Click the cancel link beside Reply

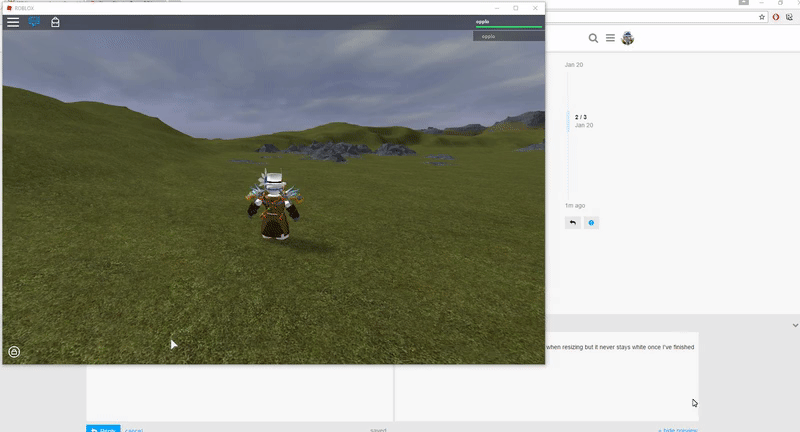[134, 430]
